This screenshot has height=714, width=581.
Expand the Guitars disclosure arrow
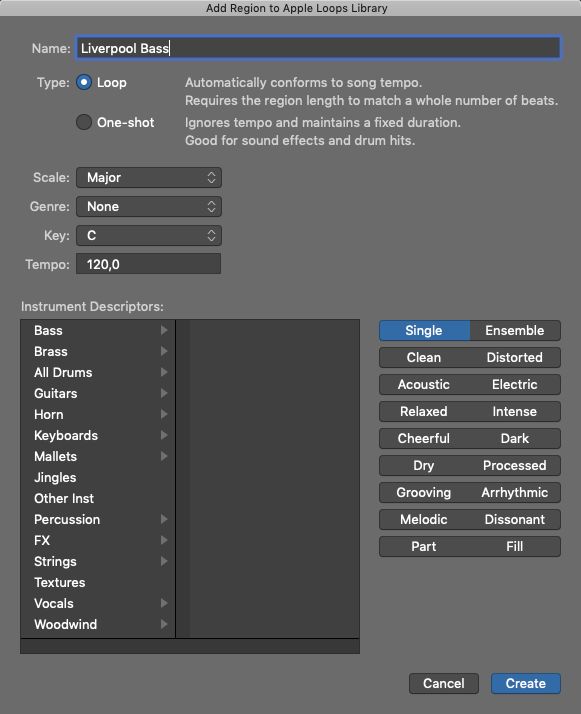tap(164, 393)
